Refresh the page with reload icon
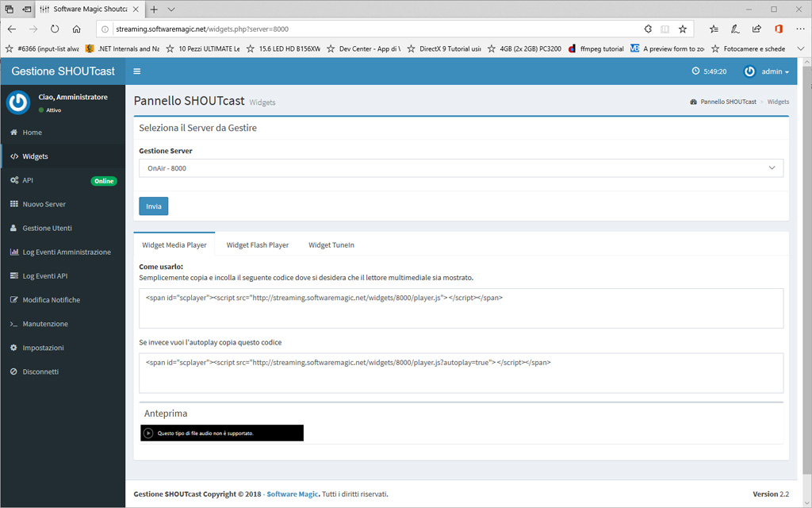The width and height of the screenshot is (812, 508). [x=55, y=29]
